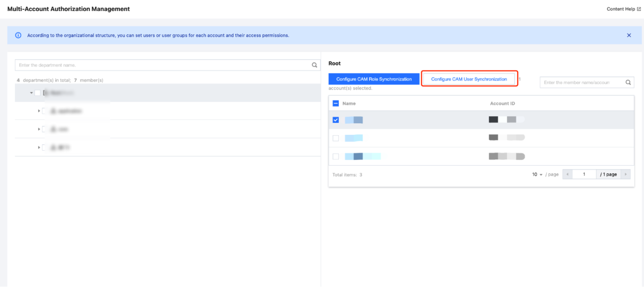Click the departments and members count text
This screenshot has width=644, height=287.
60,80
